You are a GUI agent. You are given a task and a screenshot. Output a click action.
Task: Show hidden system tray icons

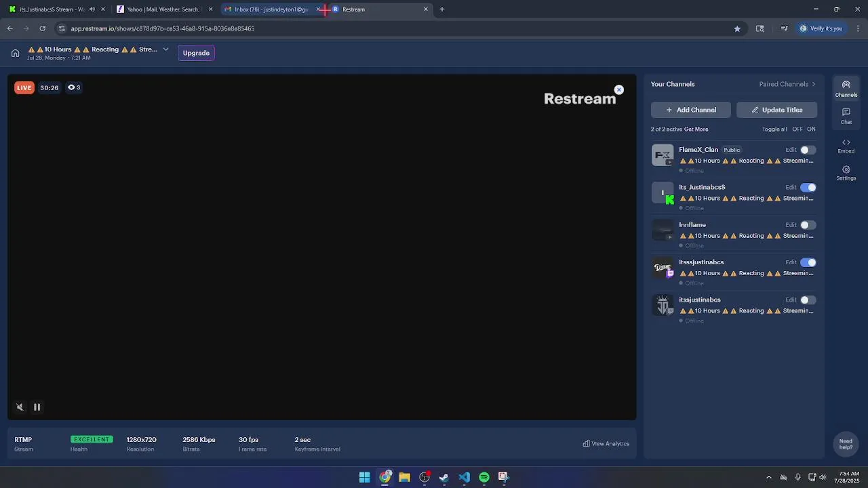click(x=768, y=477)
